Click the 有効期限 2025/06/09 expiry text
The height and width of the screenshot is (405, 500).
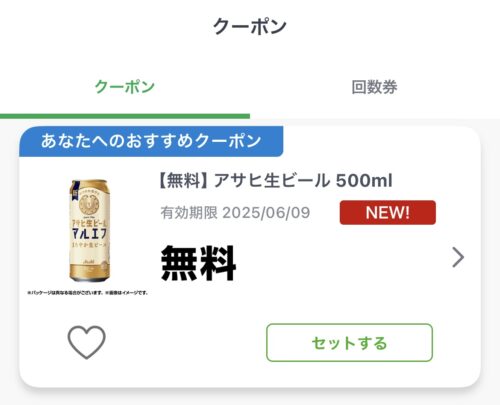[235, 213]
